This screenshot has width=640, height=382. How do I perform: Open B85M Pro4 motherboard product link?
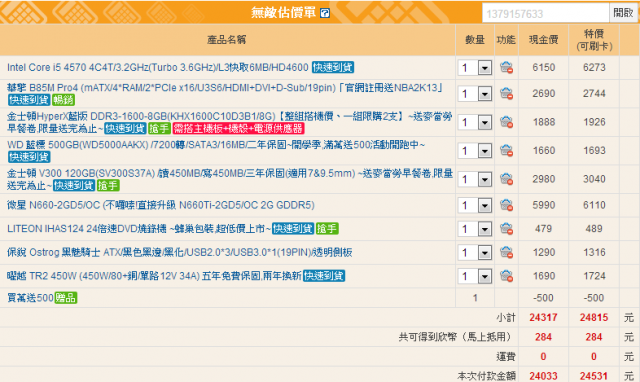pyautogui.click(x=225, y=88)
